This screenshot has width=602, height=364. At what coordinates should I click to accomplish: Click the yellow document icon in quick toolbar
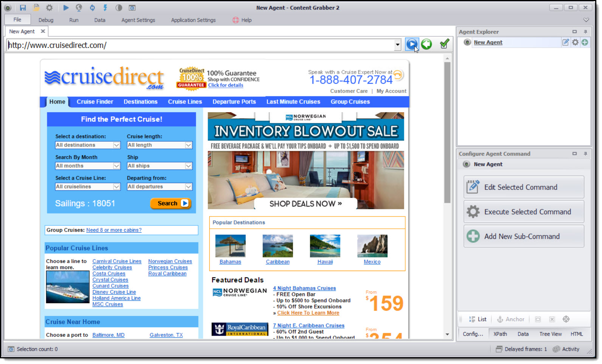(x=36, y=7)
